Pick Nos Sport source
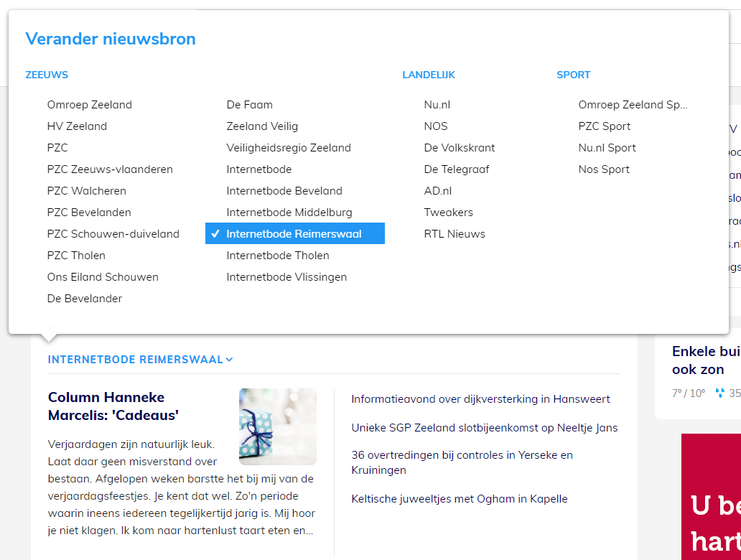741x560 pixels. click(x=604, y=169)
